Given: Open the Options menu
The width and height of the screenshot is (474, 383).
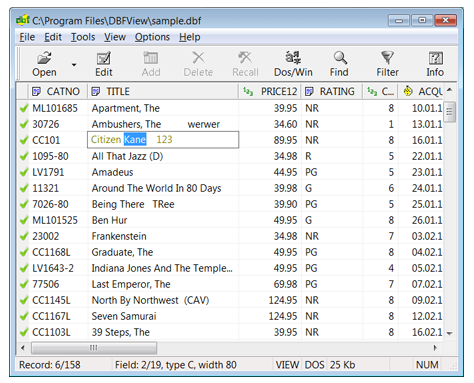Looking at the screenshot, I should [152, 37].
